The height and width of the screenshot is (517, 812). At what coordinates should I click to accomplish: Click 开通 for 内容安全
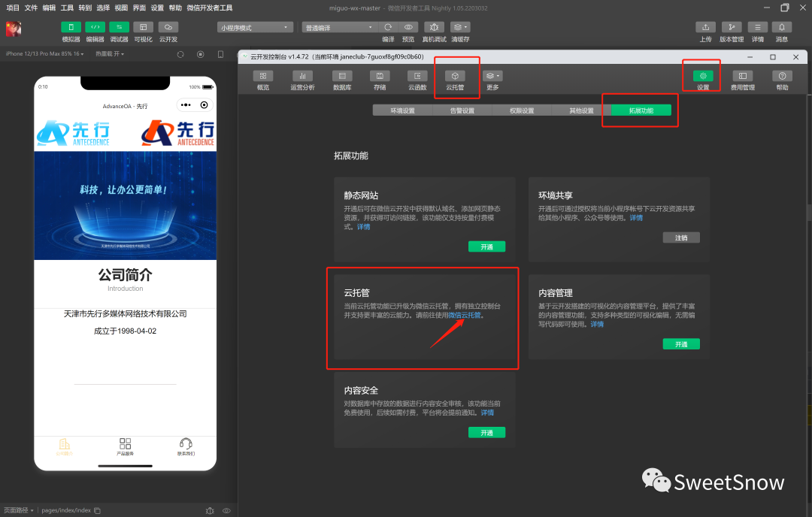pyautogui.click(x=486, y=433)
